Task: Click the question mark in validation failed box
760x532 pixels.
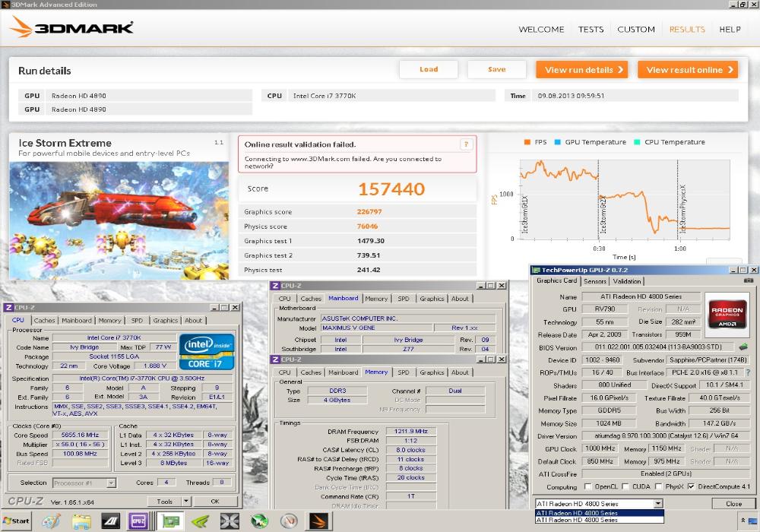Action: click(x=467, y=144)
